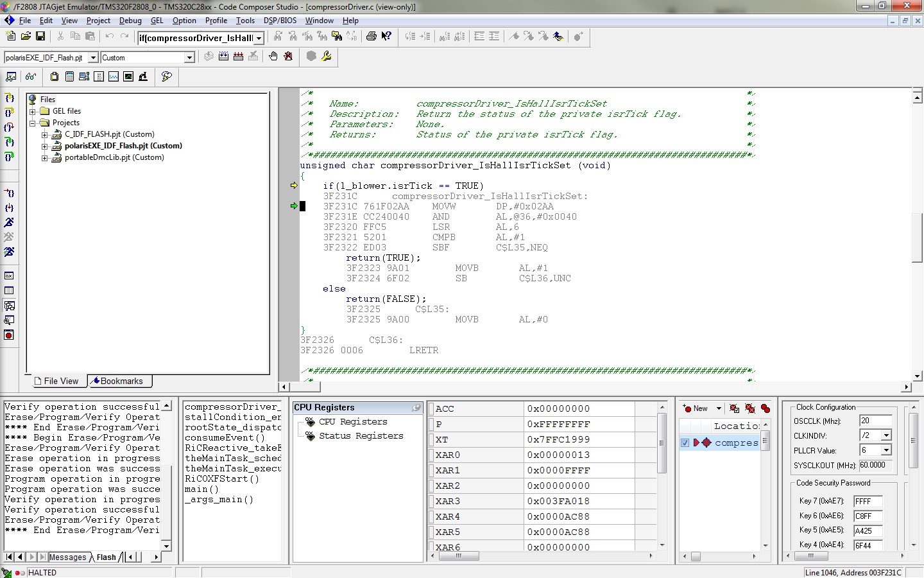924x578 pixels.
Task: Select the Step Into debug icon
Action: coord(9,98)
